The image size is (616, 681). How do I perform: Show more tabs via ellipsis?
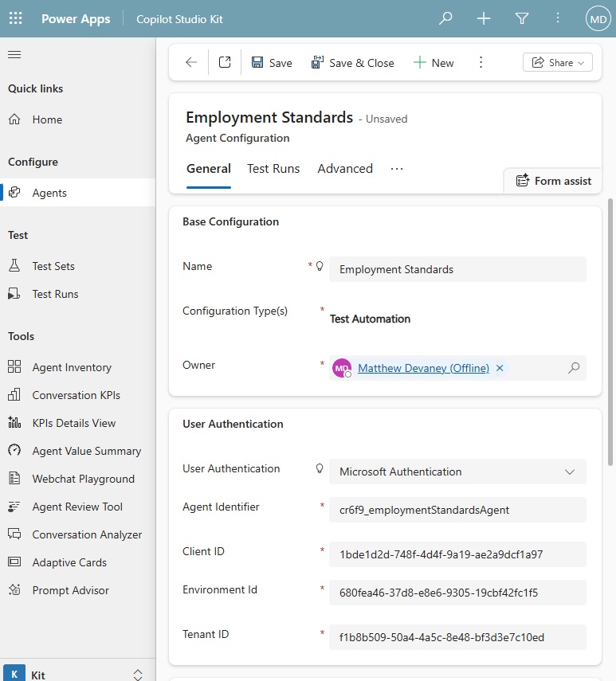pyautogui.click(x=397, y=169)
